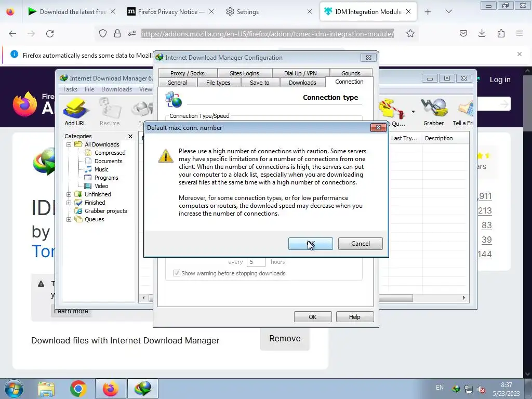Open the Sites Logins tab

pyautogui.click(x=244, y=73)
